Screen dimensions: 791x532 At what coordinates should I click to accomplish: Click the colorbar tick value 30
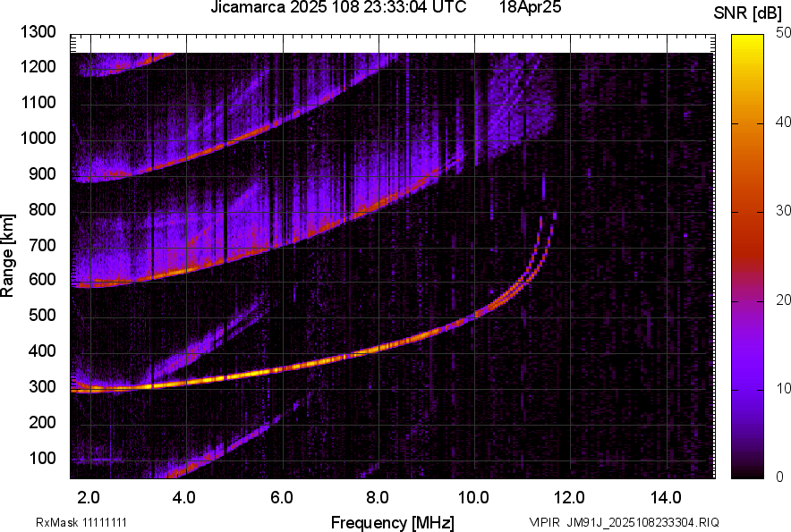point(783,210)
